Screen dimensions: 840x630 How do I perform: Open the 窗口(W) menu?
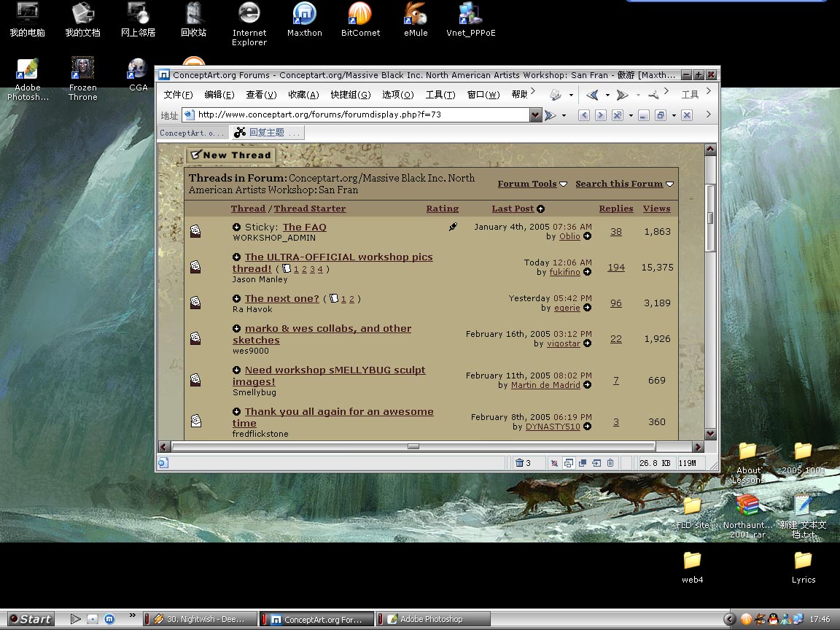click(x=483, y=95)
